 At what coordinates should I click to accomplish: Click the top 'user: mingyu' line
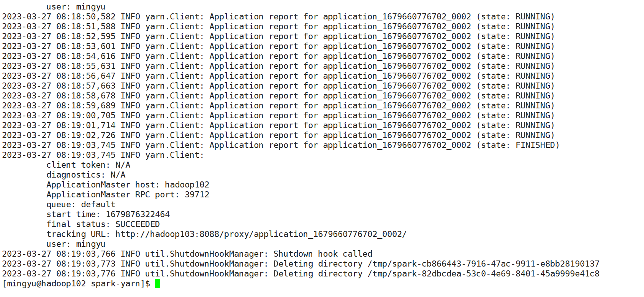click(76, 7)
